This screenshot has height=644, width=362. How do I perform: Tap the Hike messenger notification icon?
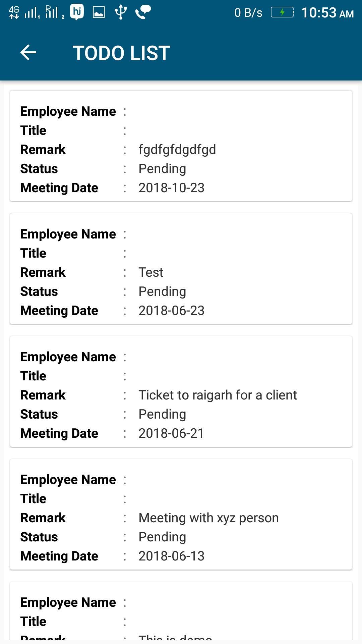click(x=77, y=12)
